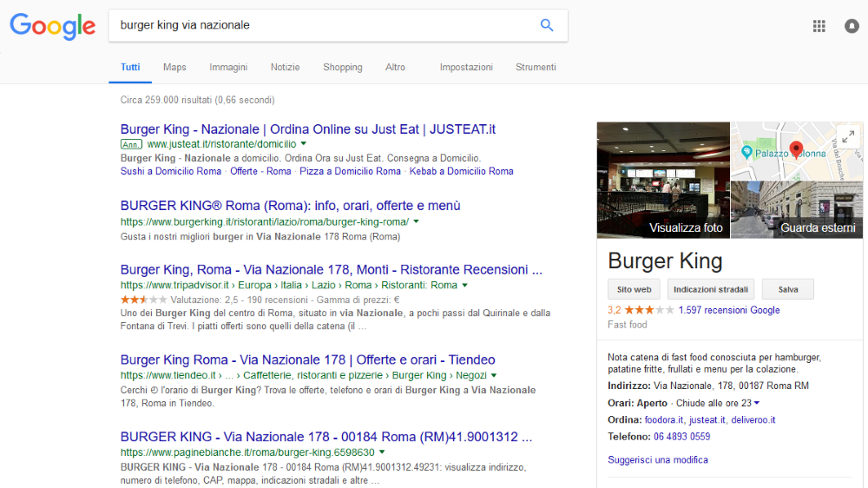Click the Visualizza foto interior thumbnail
868x488 pixels.
tap(663, 180)
